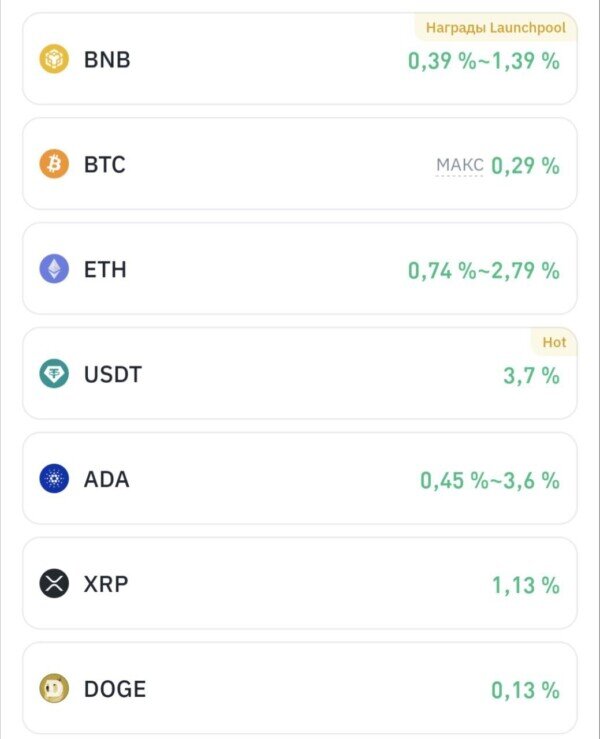Screen dimensions: 600x739
Task: Click the underlined МАКС label
Action: coord(460,165)
